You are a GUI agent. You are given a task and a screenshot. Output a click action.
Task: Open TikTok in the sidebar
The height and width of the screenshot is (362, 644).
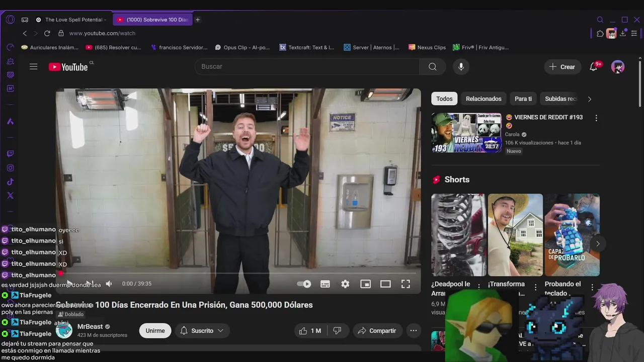[10, 182]
